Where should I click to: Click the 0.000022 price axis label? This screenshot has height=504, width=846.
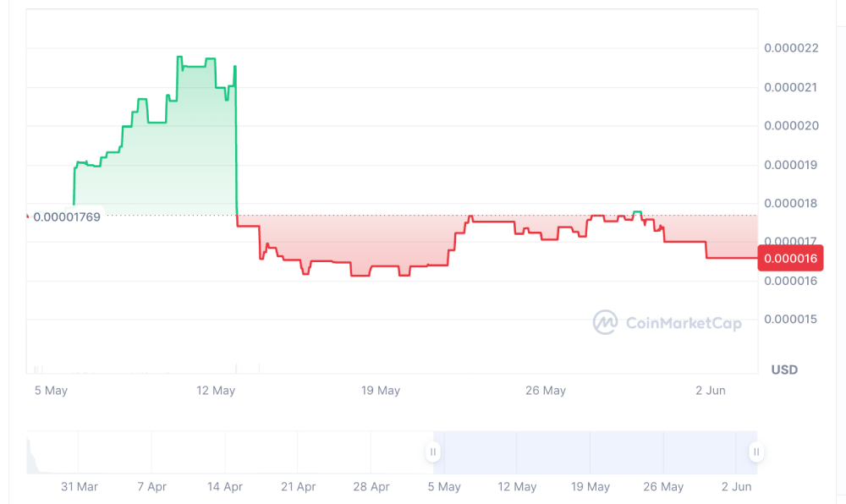pos(791,48)
